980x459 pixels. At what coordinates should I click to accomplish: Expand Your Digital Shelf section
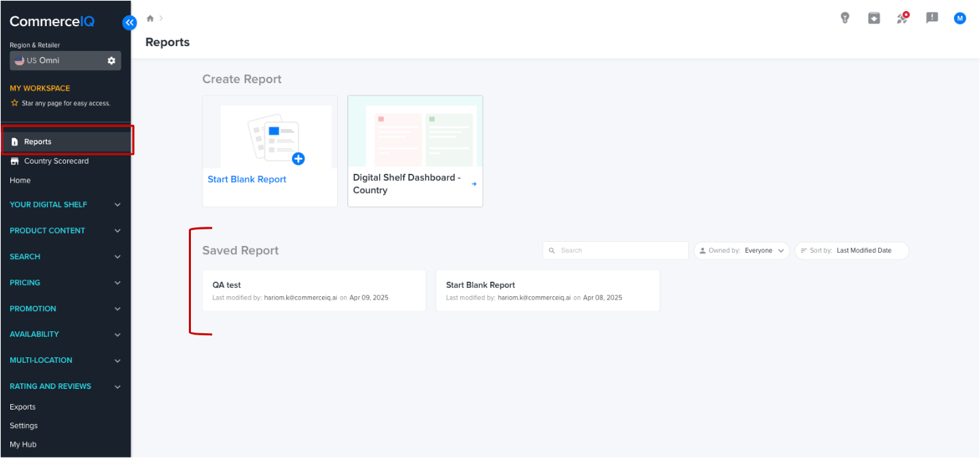[x=65, y=204]
